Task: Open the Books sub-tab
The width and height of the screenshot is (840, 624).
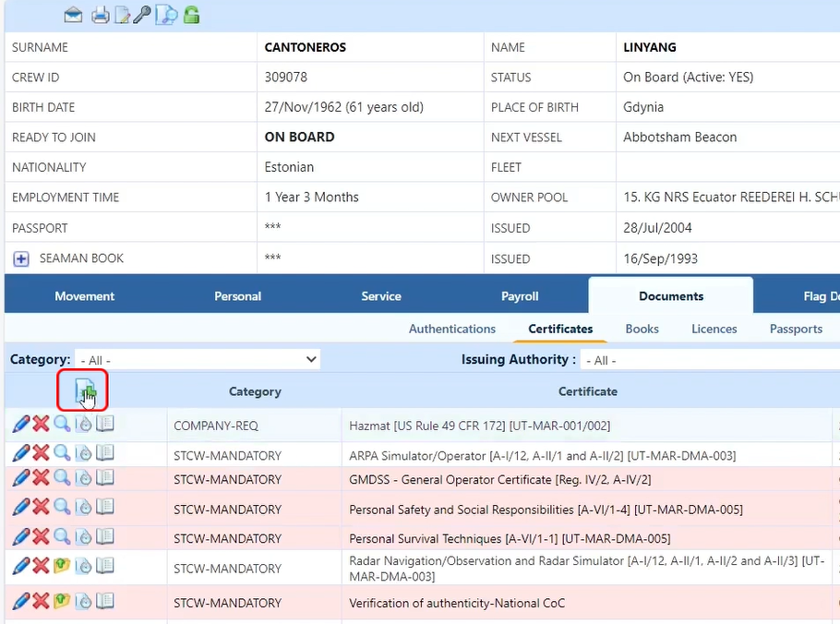Action: 642,329
